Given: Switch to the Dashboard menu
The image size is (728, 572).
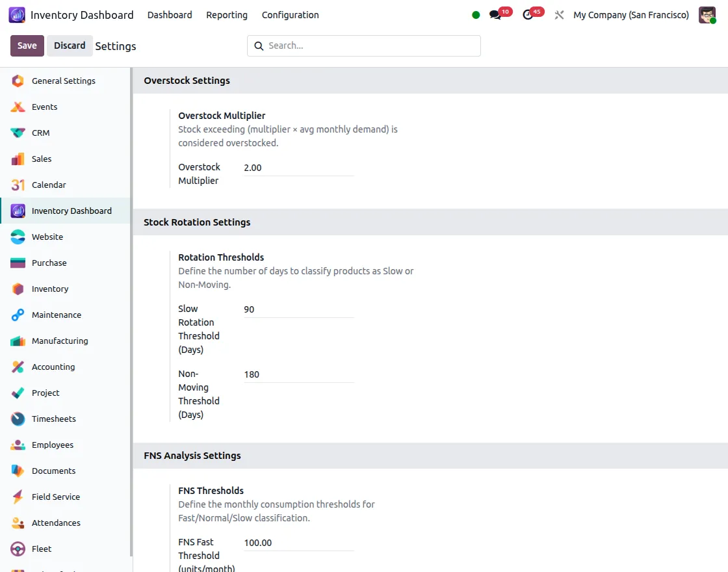Looking at the screenshot, I should (x=170, y=15).
